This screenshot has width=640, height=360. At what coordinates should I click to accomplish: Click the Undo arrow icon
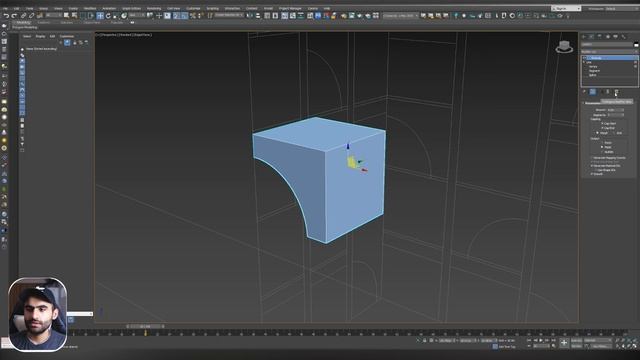pyautogui.click(x=6, y=16)
